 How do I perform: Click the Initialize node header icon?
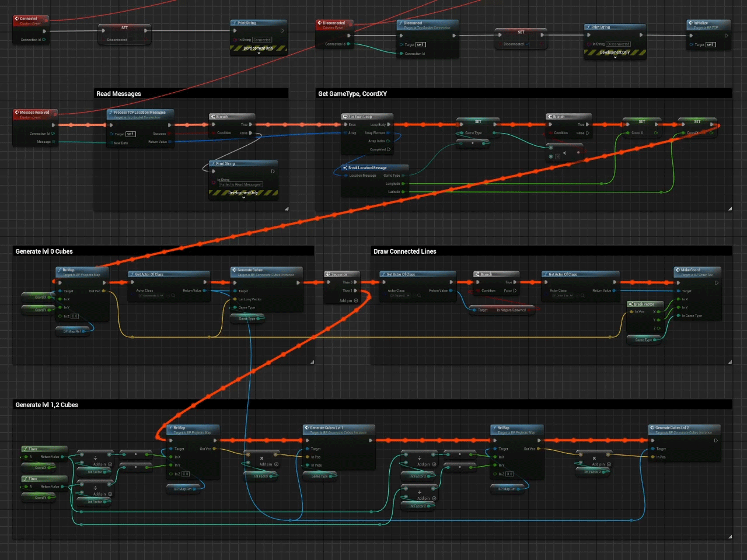(690, 23)
